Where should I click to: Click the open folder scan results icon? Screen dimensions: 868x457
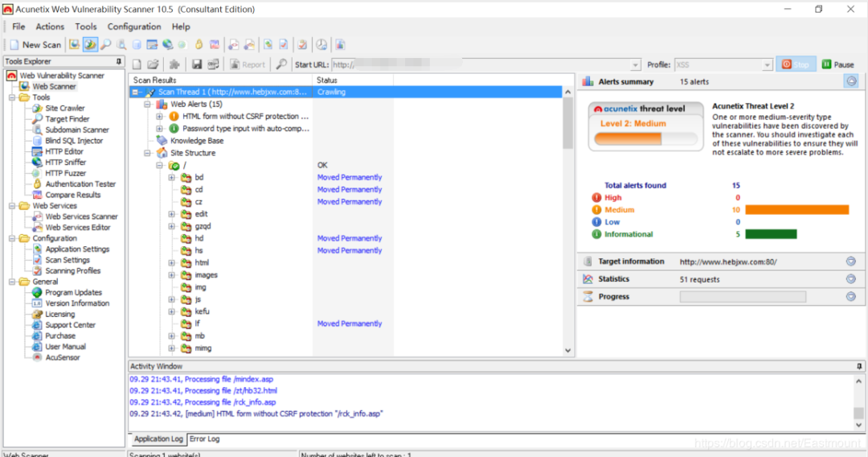click(x=154, y=65)
